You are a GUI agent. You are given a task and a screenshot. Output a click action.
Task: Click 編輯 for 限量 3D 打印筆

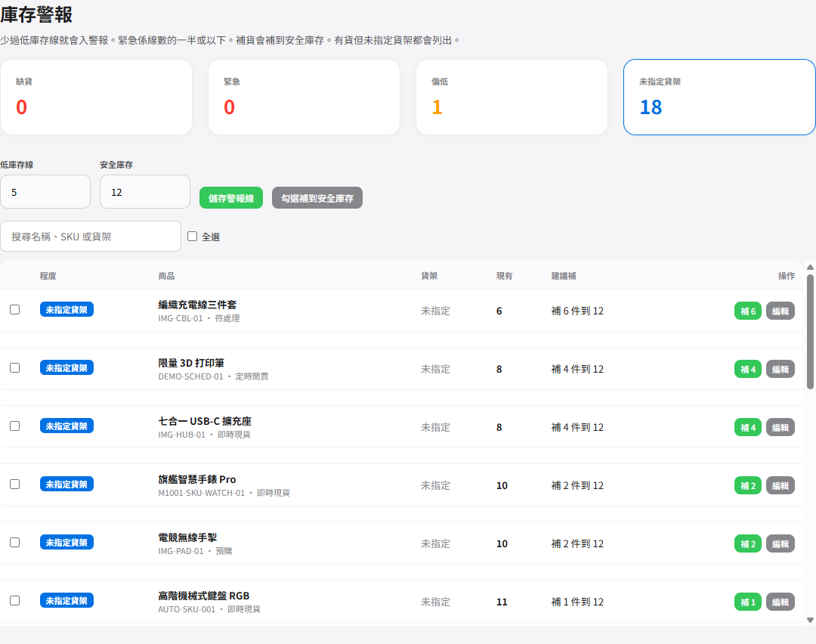[780, 369]
